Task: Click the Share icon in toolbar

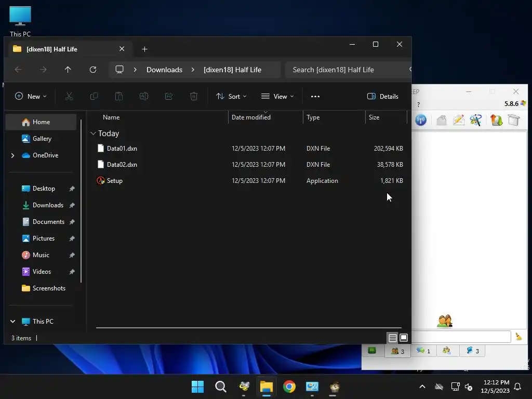Action: pos(169,96)
